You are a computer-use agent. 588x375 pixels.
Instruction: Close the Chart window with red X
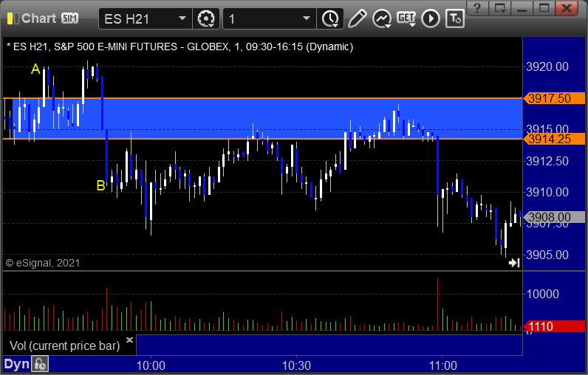point(567,7)
